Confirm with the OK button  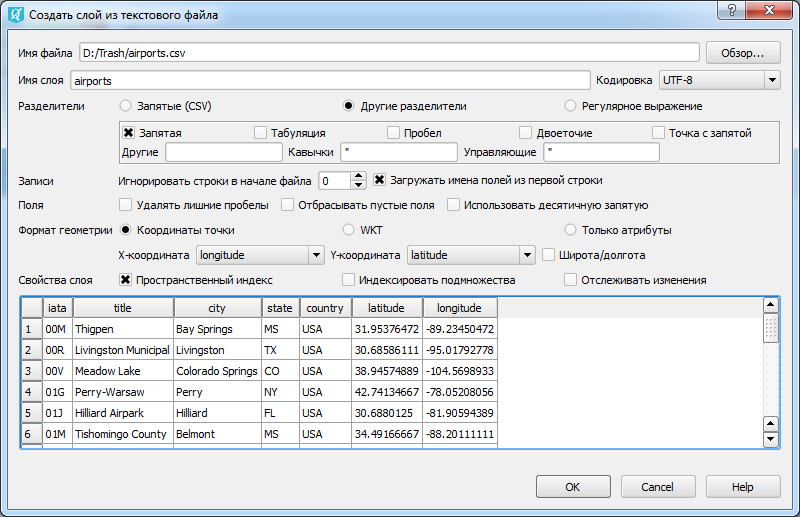[x=573, y=487]
